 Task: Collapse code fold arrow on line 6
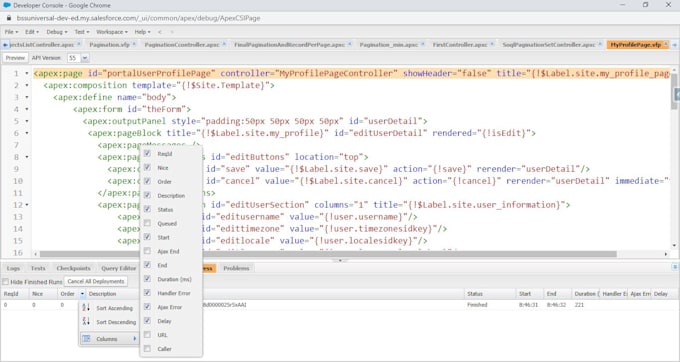pos(27,133)
